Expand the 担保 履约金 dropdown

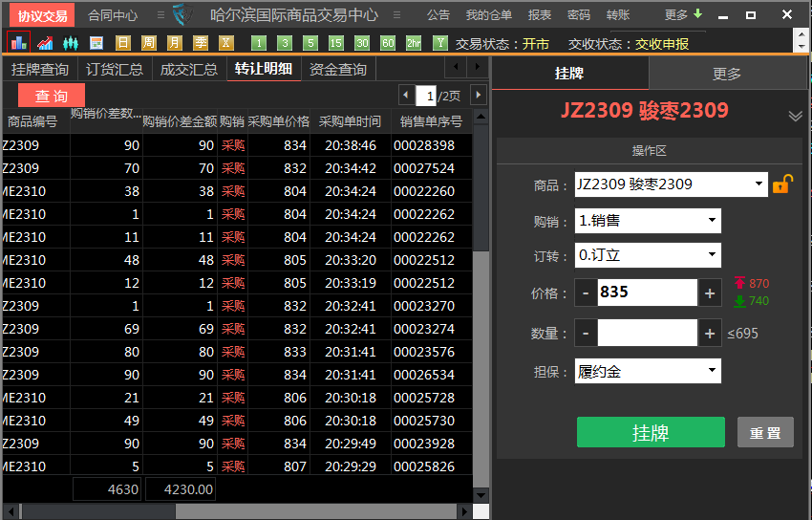[x=712, y=371]
